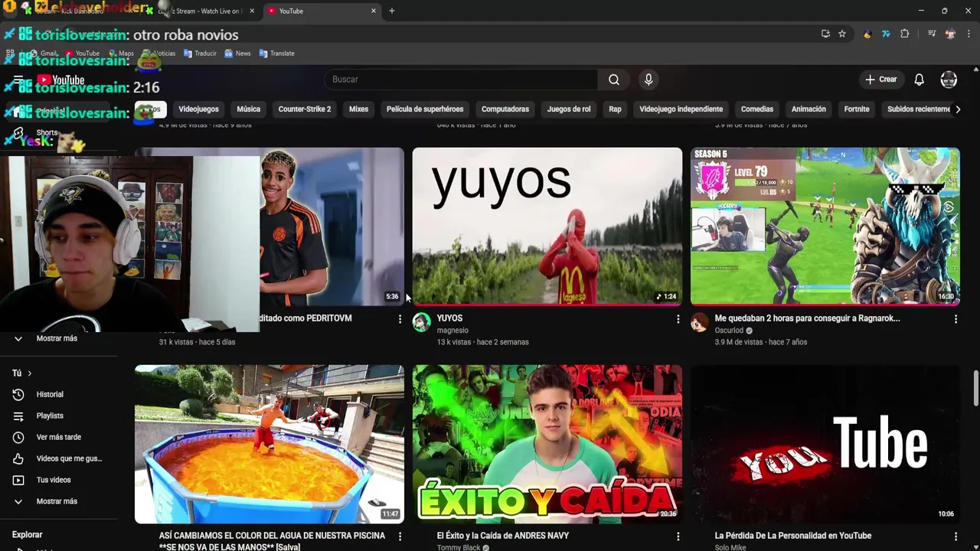Close the Kick Stream Watch Live tab
The height and width of the screenshot is (551, 980).
coord(252,11)
